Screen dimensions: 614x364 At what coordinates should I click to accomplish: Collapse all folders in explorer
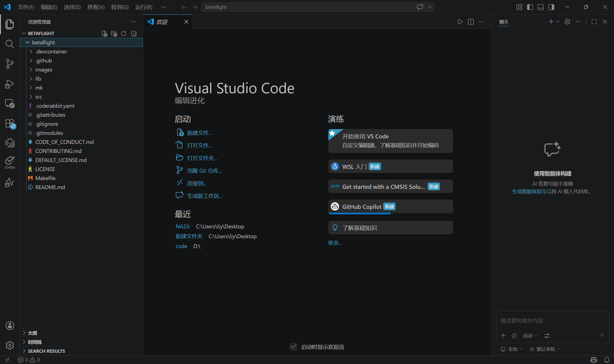point(133,33)
